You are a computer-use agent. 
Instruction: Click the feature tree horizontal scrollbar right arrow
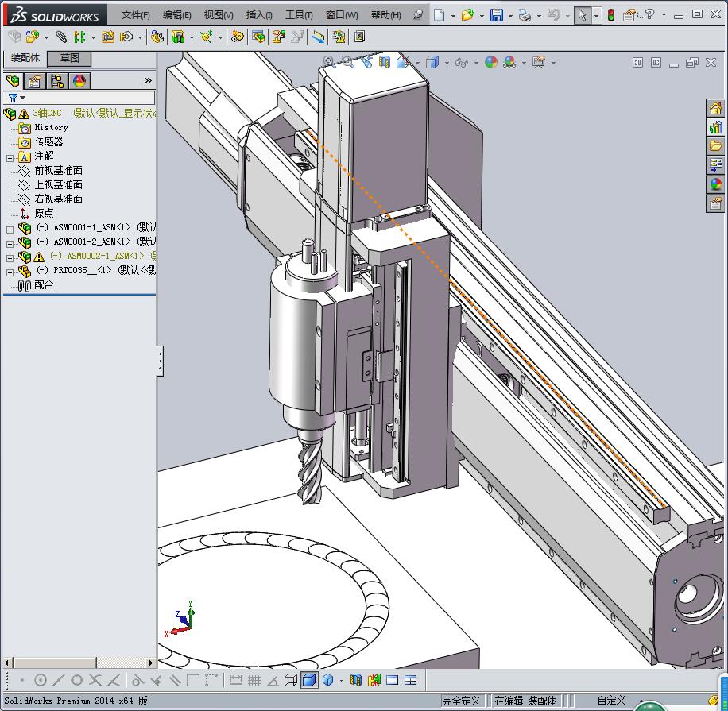[150, 662]
